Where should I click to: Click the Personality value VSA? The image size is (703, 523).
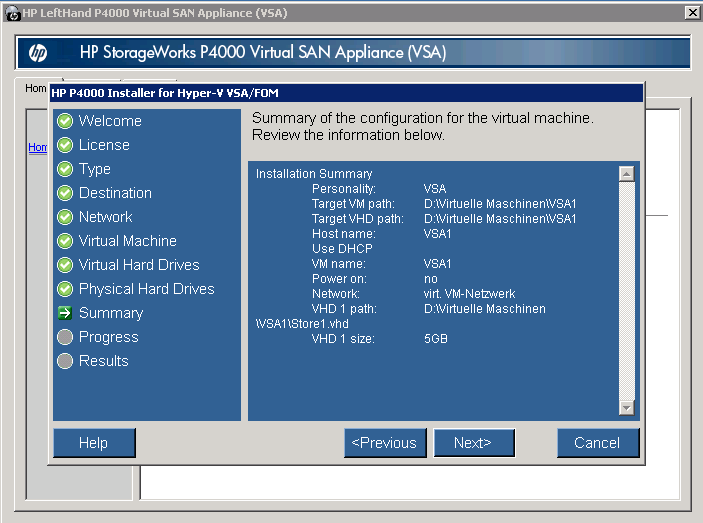pyautogui.click(x=435, y=189)
